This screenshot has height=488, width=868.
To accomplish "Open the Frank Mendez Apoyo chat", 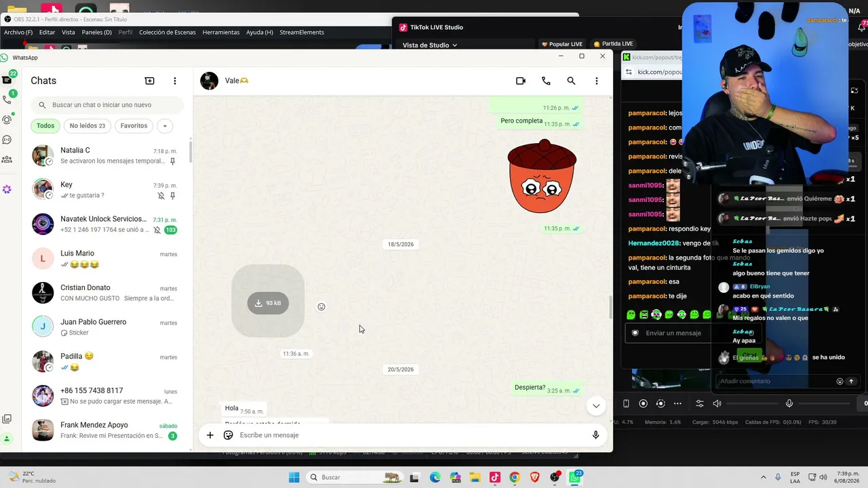I will [106, 430].
